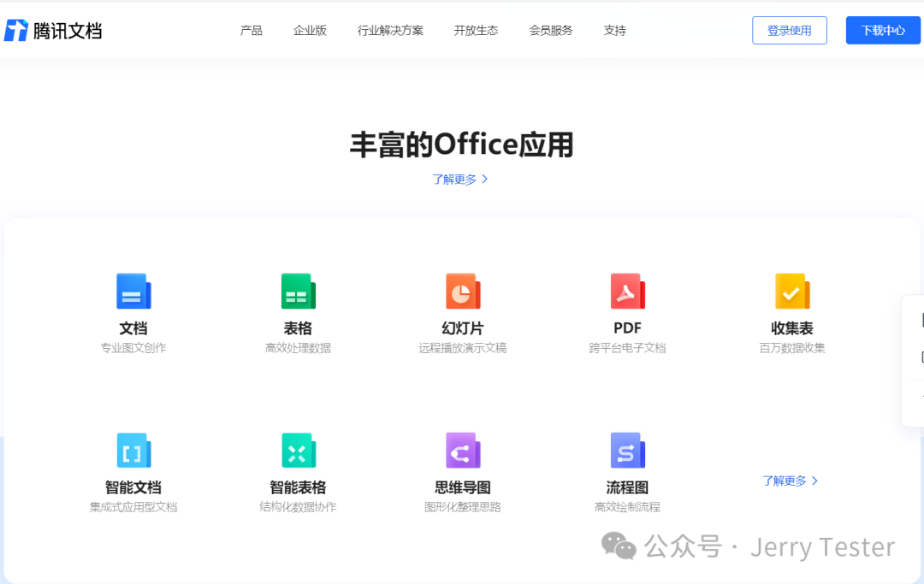Follow the 了解更多 link under the heading
The width and height of the screenshot is (924, 584).
pyautogui.click(x=460, y=179)
